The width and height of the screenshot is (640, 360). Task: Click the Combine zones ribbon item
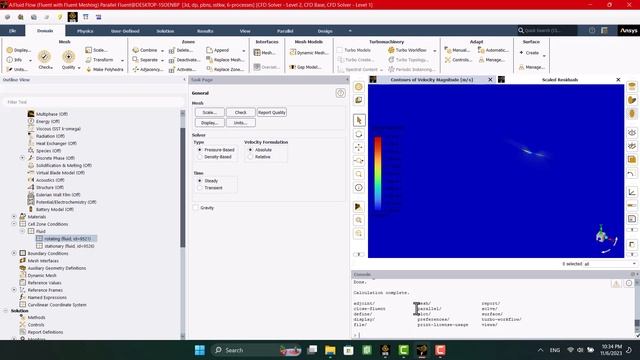145,50
